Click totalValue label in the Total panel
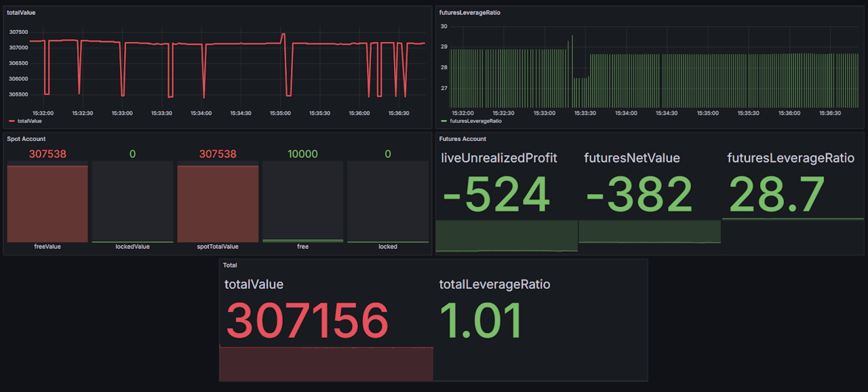The height and width of the screenshot is (392, 868). point(254,284)
